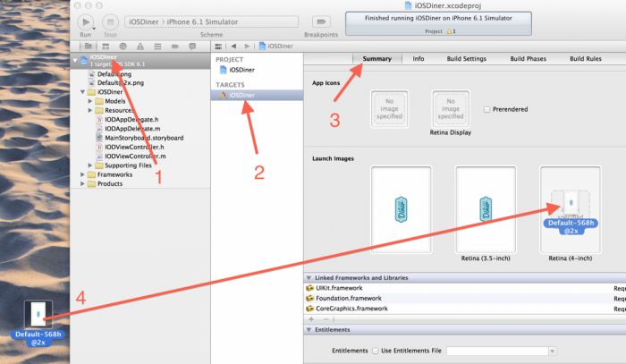
Task: Select Default.png in navigator
Action: [x=114, y=74]
